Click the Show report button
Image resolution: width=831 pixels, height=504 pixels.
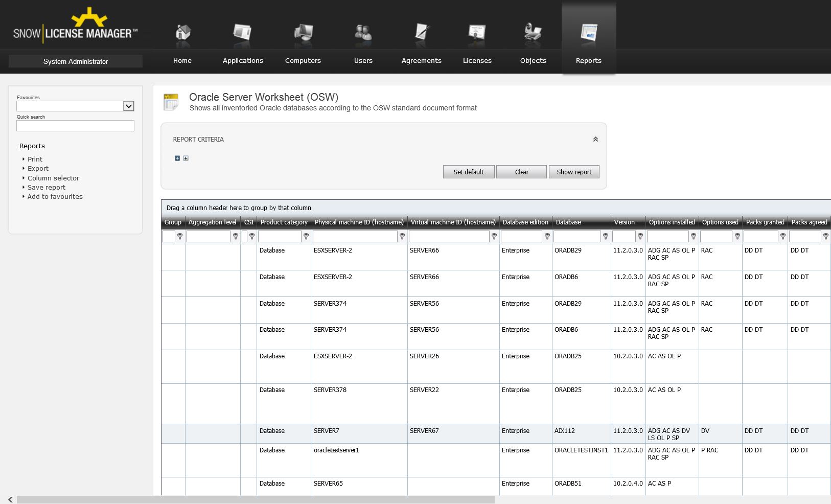574,172
